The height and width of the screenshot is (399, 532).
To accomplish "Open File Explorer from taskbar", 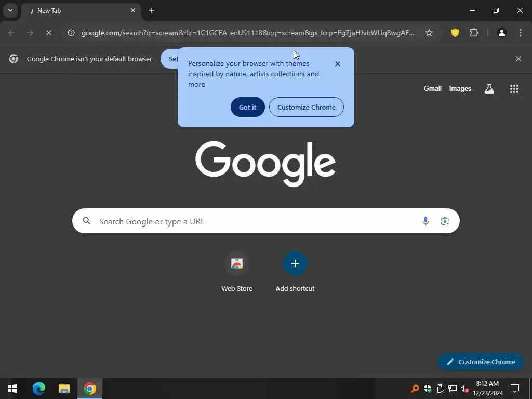I will pyautogui.click(x=64, y=389).
